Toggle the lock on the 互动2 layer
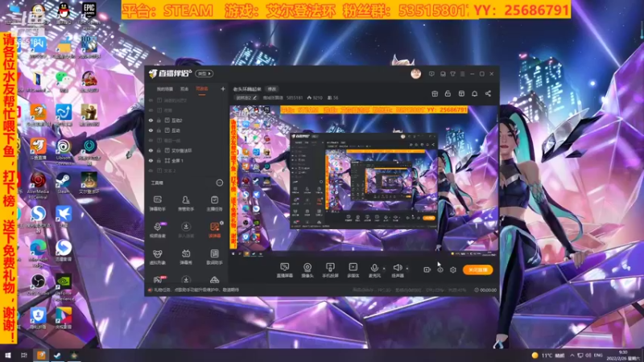 [x=159, y=120]
